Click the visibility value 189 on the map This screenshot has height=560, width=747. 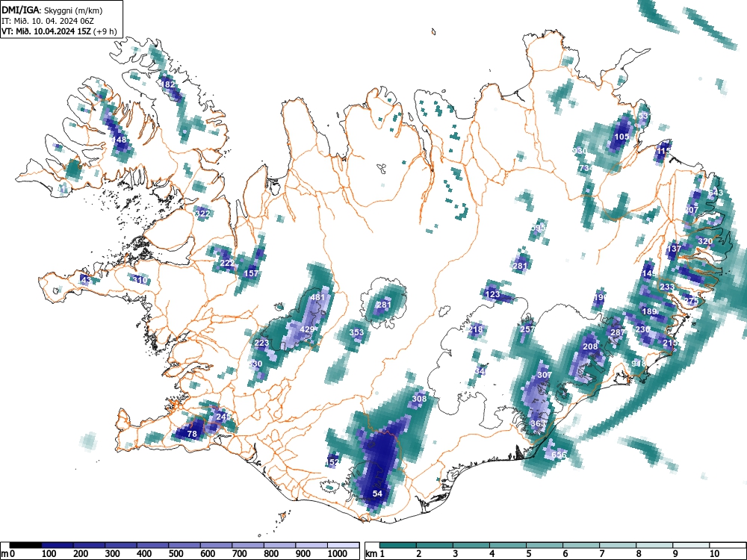coord(649,311)
